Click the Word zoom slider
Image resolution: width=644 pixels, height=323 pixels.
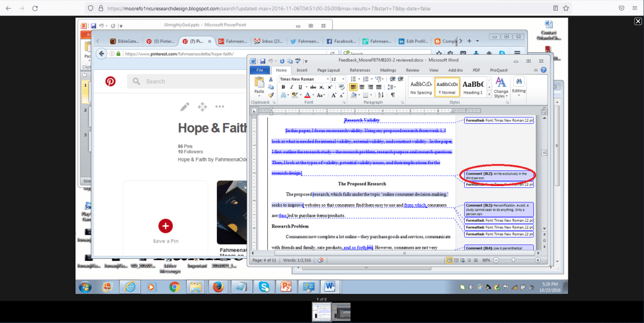[x=513, y=260]
